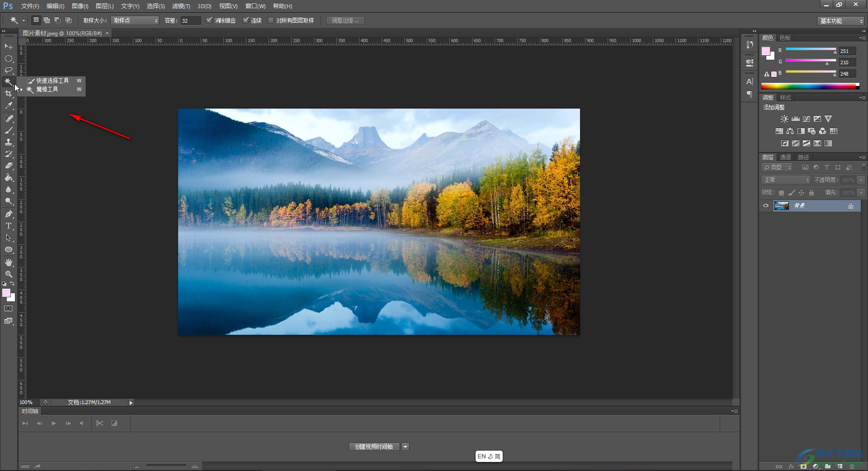
Task: Add Curves adjustment
Action: (806, 119)
